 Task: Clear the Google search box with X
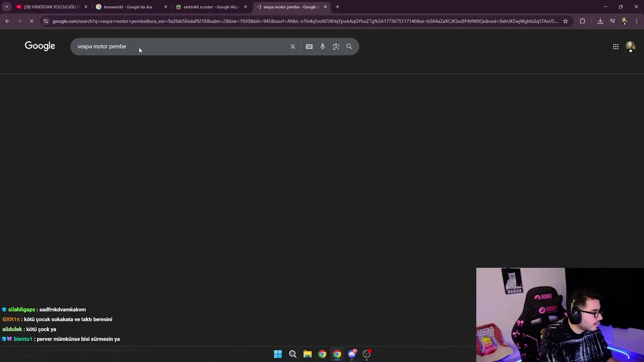click(x=293, y=46)
